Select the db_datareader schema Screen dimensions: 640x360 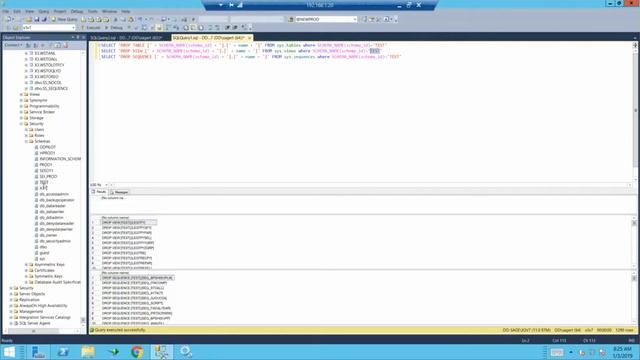pyautogui.click(x=53, y=206)
